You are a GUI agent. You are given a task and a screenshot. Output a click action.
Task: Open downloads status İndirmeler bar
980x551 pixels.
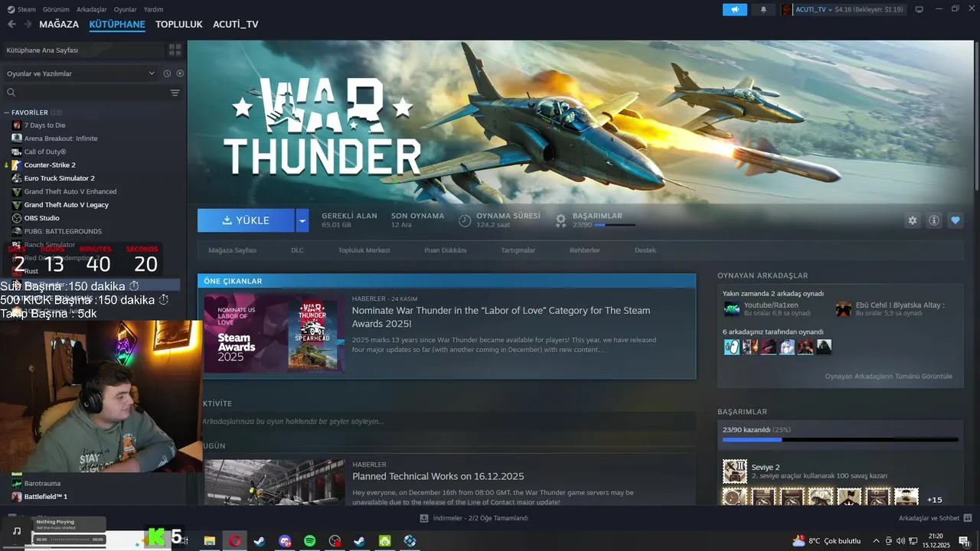pos(474,518)
